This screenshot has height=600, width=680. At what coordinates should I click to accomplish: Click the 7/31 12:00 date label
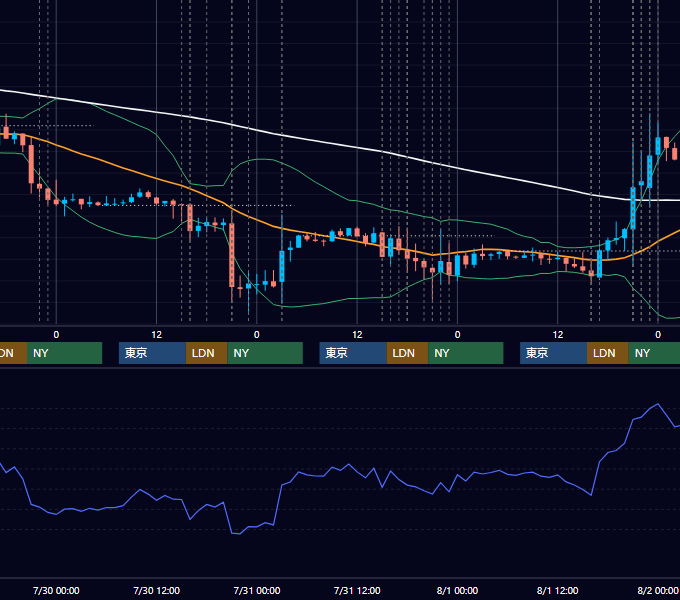click(x=357, y=590)
